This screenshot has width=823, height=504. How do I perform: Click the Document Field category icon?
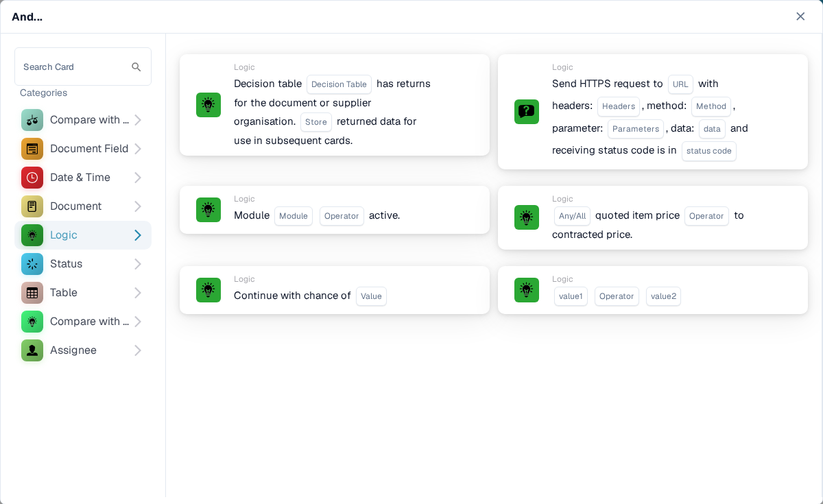tap(32, 149)
